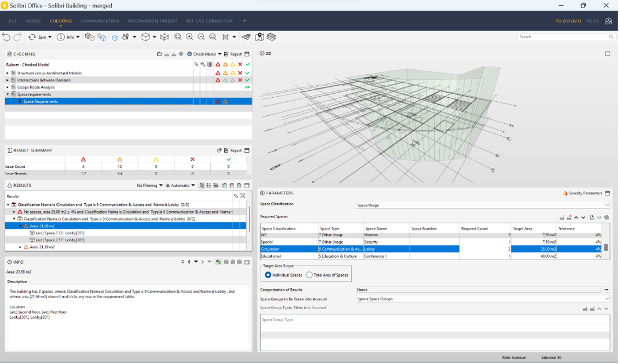Click the VIEWS button in top bar
Screen dimensions: 620x364
592,21
